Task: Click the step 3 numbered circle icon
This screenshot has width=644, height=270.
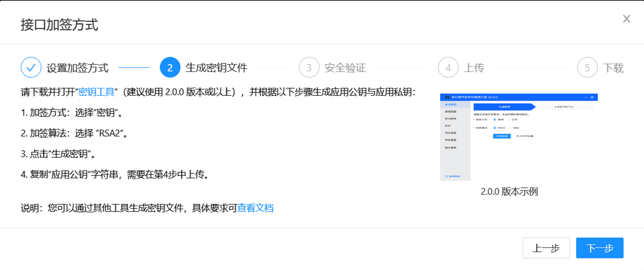Action: click(x=309, y=67)
